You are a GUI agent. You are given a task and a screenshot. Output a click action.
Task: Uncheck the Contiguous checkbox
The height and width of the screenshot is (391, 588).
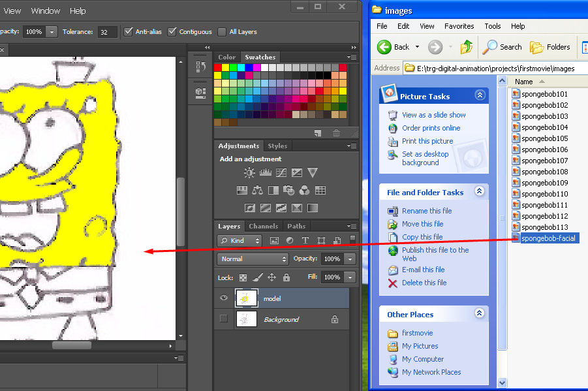172,31
